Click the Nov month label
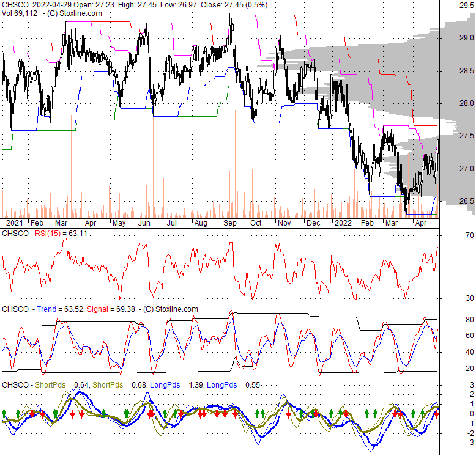Image resolution: width=476 pixels, height=456 pixels. click(x=284, y=223)
